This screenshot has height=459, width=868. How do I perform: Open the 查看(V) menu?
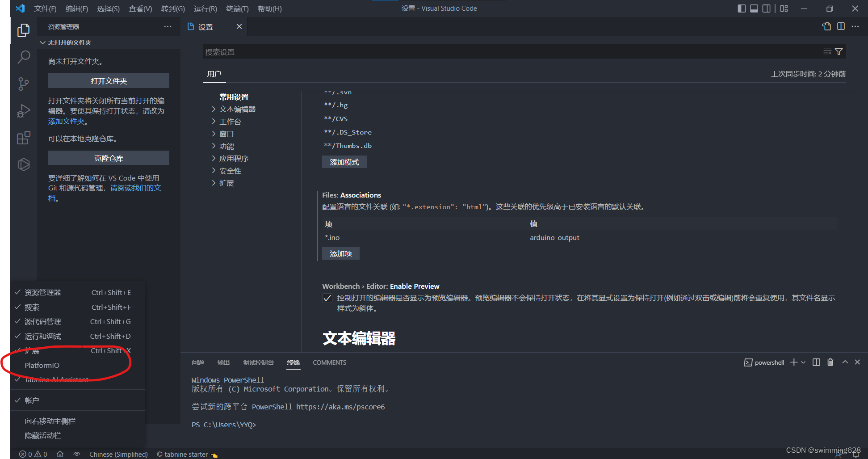[140, 8]
